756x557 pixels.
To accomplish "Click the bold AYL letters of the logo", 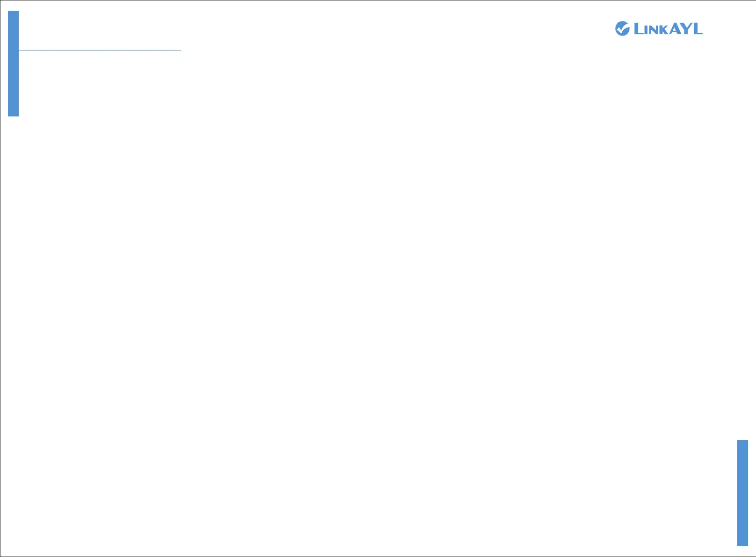I will point(686,29).
